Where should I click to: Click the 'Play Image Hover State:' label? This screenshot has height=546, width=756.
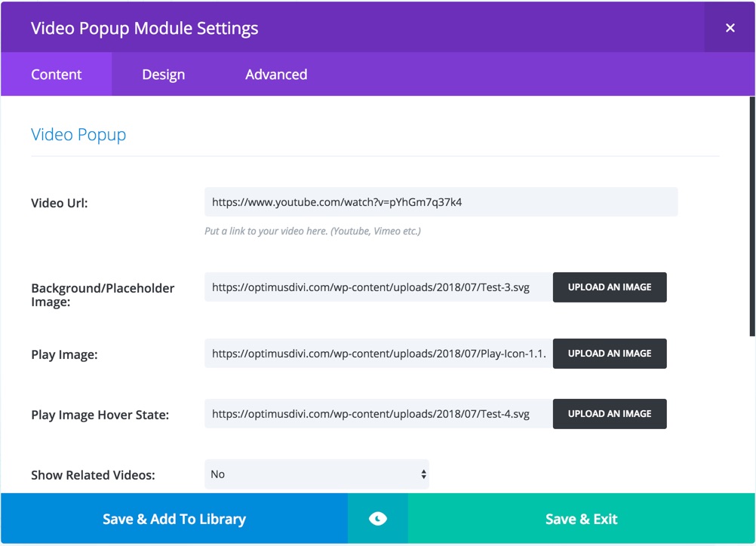(100, 415)
